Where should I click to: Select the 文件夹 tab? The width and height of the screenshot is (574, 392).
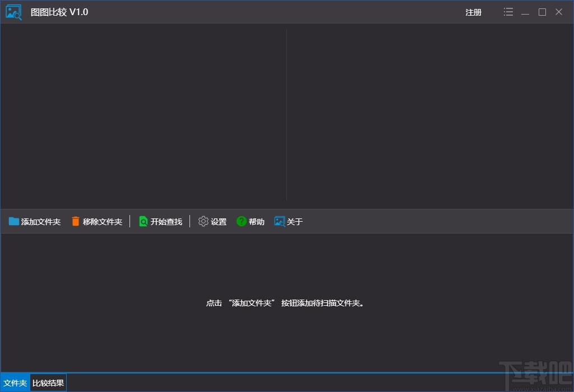(15, 383)
